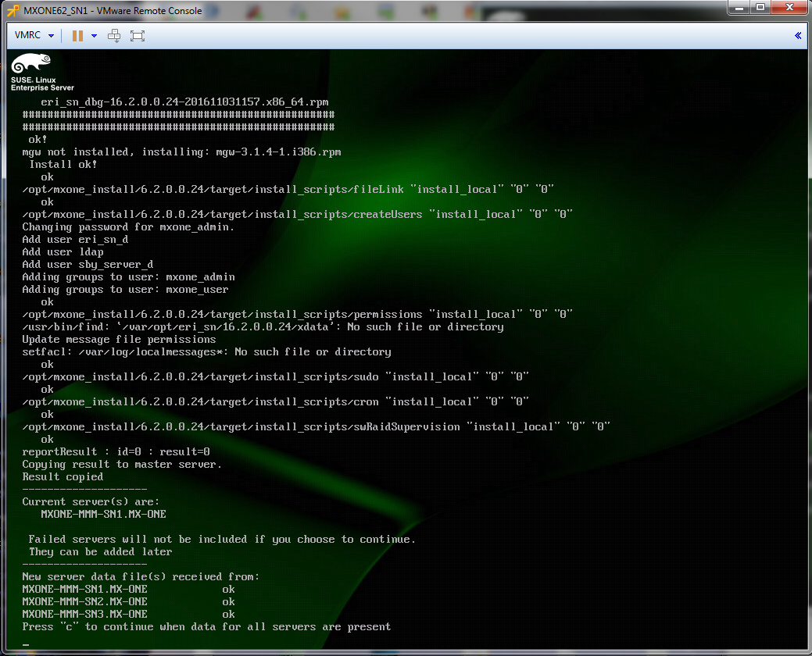Viewport: 812px width, 656px height.
Task: Click the 'Press "c" to continue' line
Action: 206,626
